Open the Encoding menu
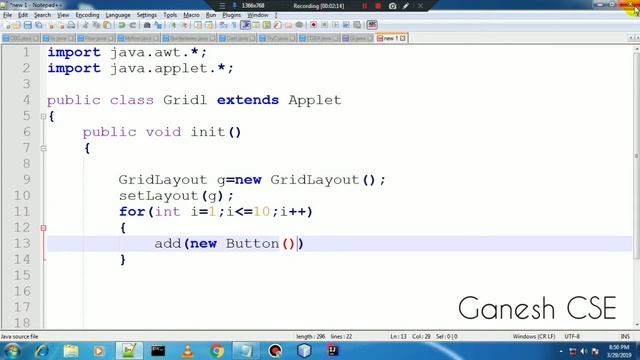The image size is (640, 360). click(87, 15)
